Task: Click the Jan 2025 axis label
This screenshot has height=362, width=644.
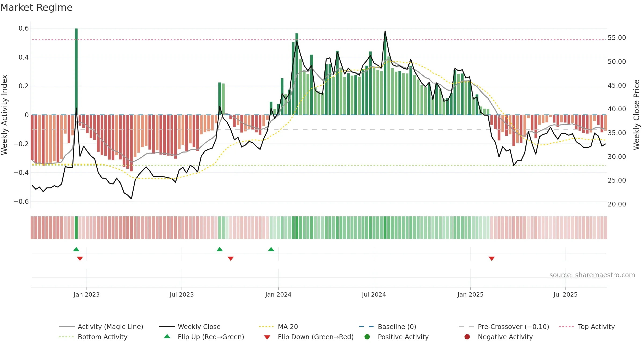Action: click(x=470, y=295)
